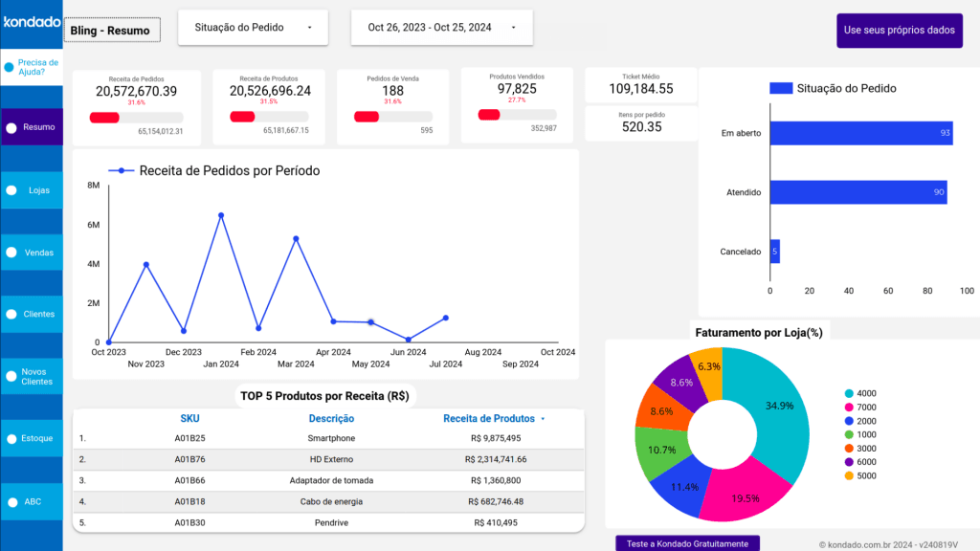The image size is (980, 551).
Task: Click the white circle icon beside ABC
Action: point(11,501)
